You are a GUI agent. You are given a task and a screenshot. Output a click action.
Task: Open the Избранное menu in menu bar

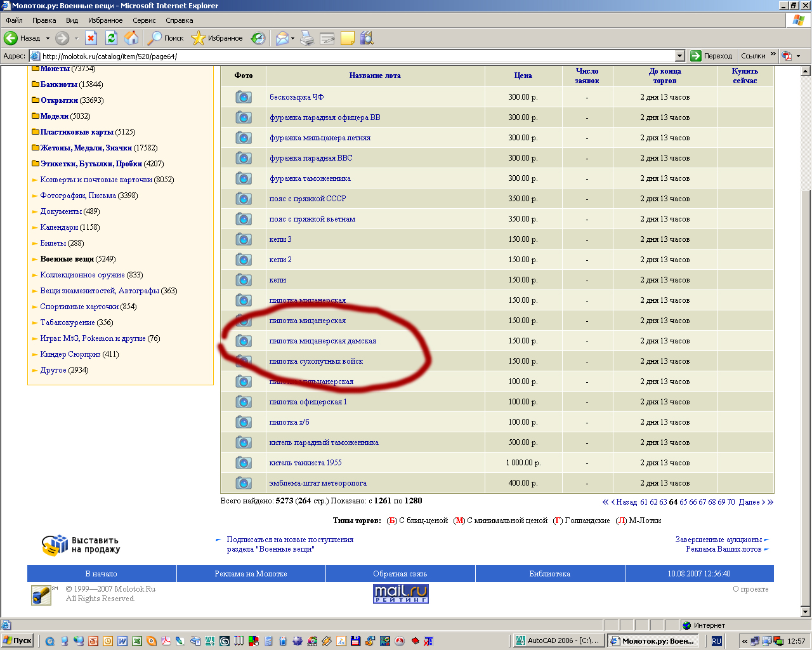pos(105,20)
